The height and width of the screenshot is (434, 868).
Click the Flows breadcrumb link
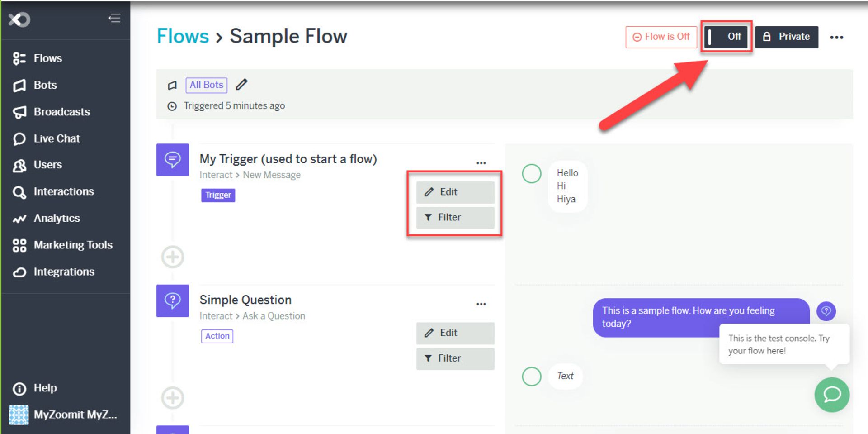(x=183, y=36)
